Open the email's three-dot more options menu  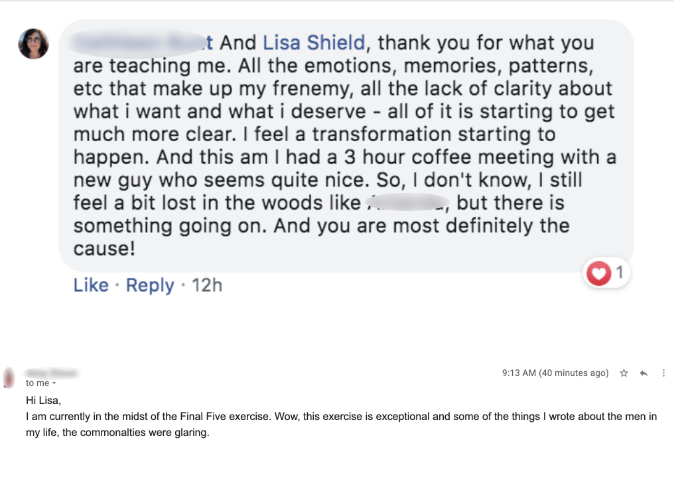tap(662, 373)
